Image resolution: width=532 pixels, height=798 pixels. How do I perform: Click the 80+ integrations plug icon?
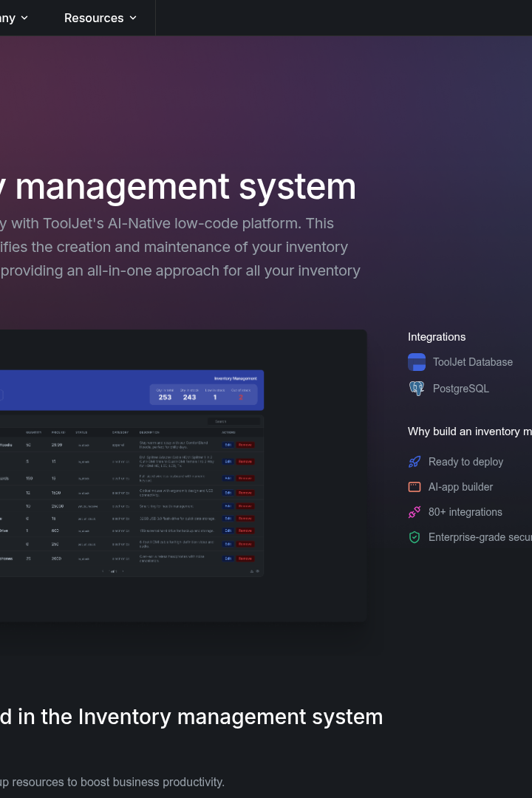(415, 512)
